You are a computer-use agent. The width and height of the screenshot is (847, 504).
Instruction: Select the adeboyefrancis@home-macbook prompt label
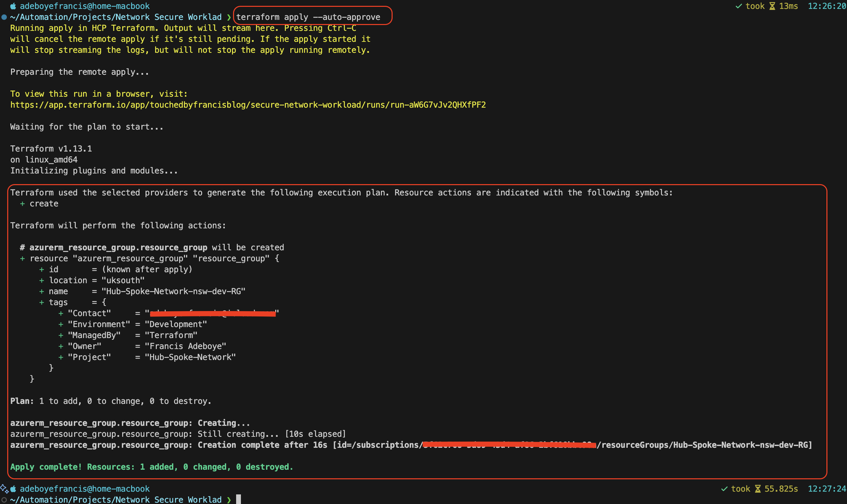(85, 6)
